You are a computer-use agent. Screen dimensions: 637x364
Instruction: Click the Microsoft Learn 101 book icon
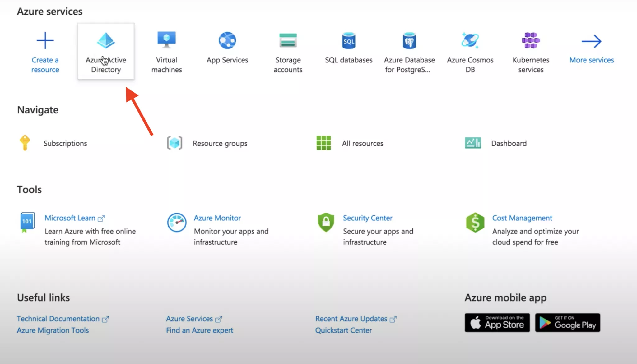click(x=27, y=222)
